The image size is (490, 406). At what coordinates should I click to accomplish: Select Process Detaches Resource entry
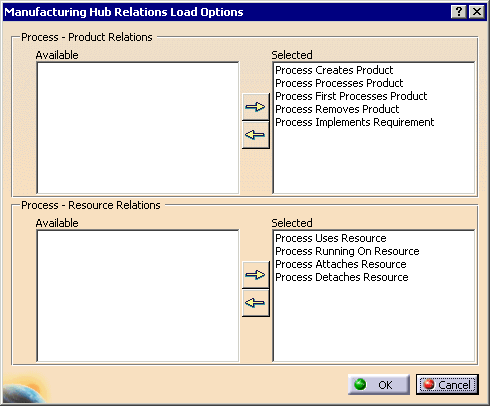point(342,277)
